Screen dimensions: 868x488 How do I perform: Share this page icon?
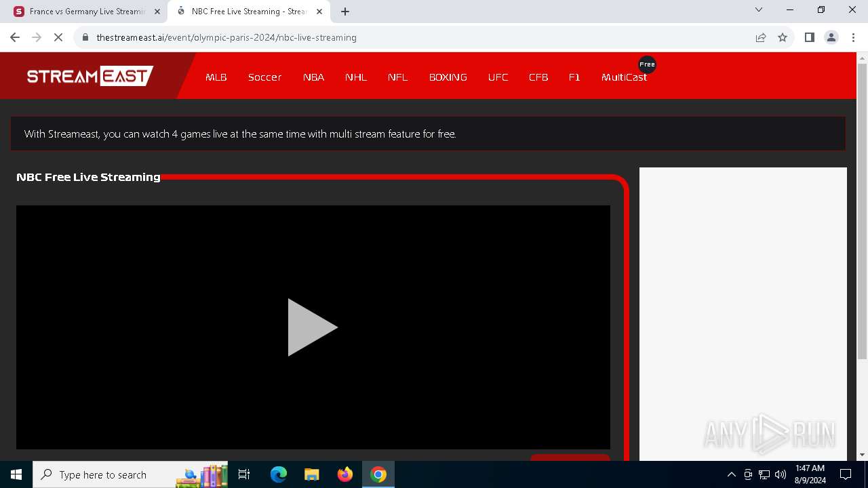pyautogui.click(x=761, y=37)
